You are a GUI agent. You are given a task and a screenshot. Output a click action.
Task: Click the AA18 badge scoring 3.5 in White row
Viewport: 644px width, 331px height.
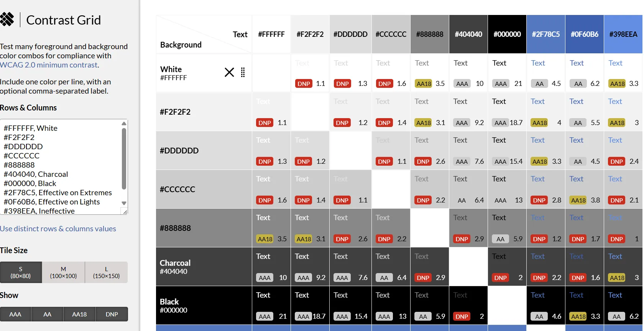(x=424, y=84)
